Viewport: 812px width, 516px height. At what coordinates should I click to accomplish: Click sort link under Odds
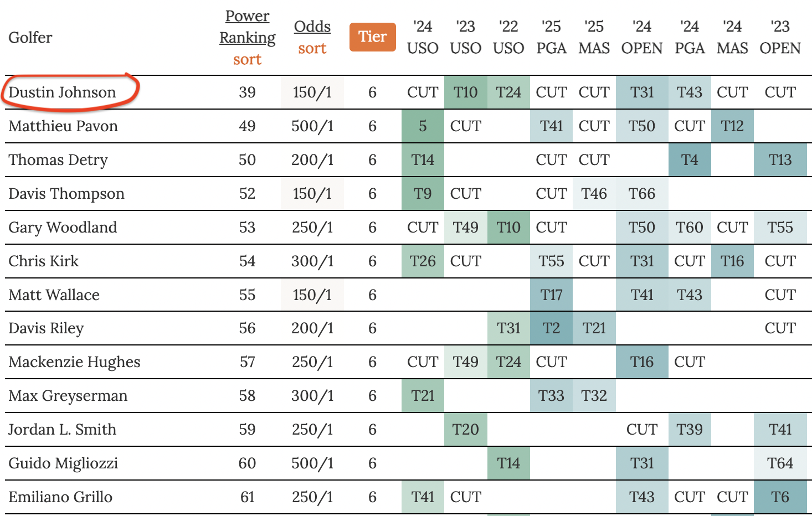pos(312,49)
